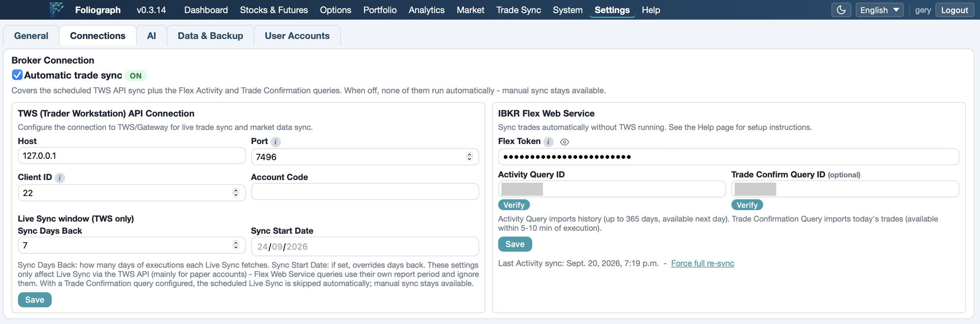This screenshot has width=980, height=324.
Task: Click the Logout button
Action: point(955,10)
